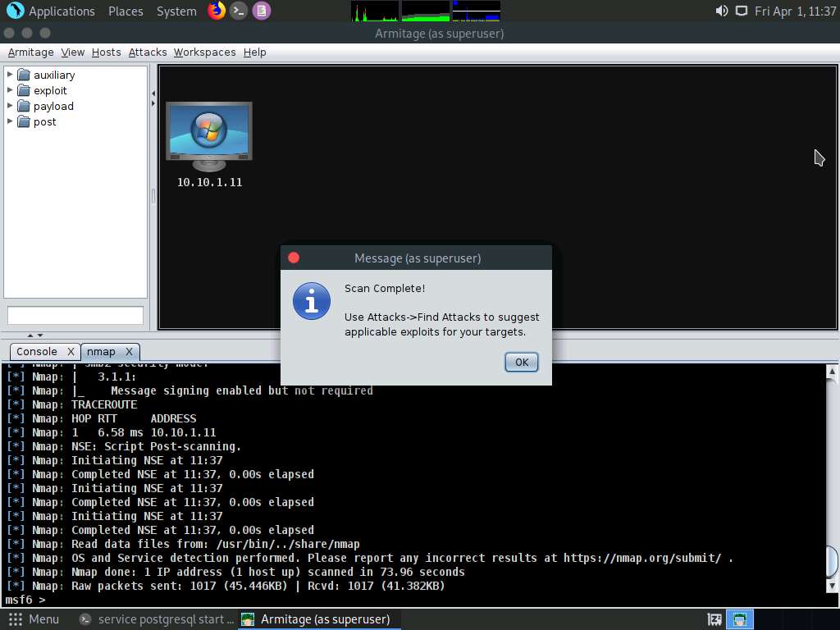Launch Firefox from the top panel
The width and height of the screenshot is (840, 630).
click(217, 11)
